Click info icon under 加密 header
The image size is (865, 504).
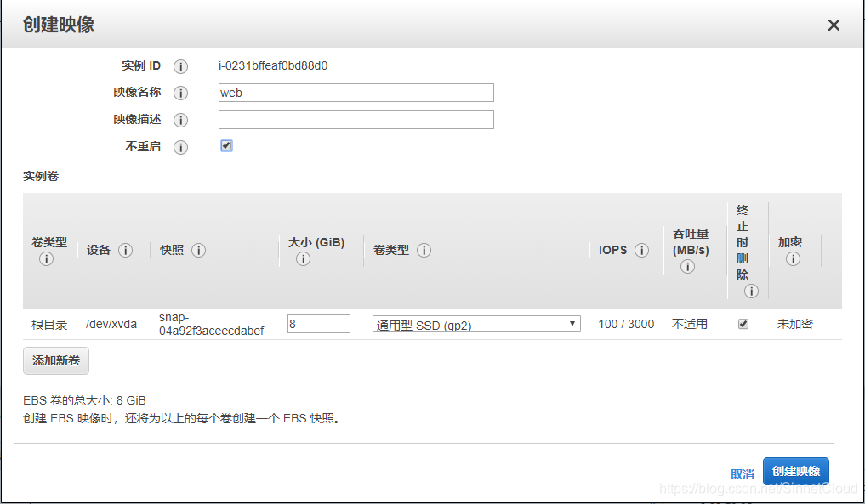[793, 258]
